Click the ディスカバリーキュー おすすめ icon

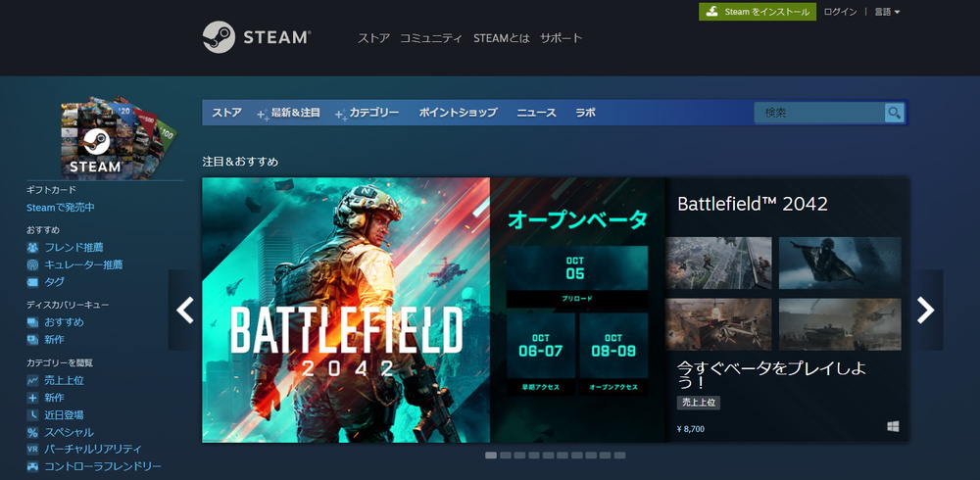32,322
